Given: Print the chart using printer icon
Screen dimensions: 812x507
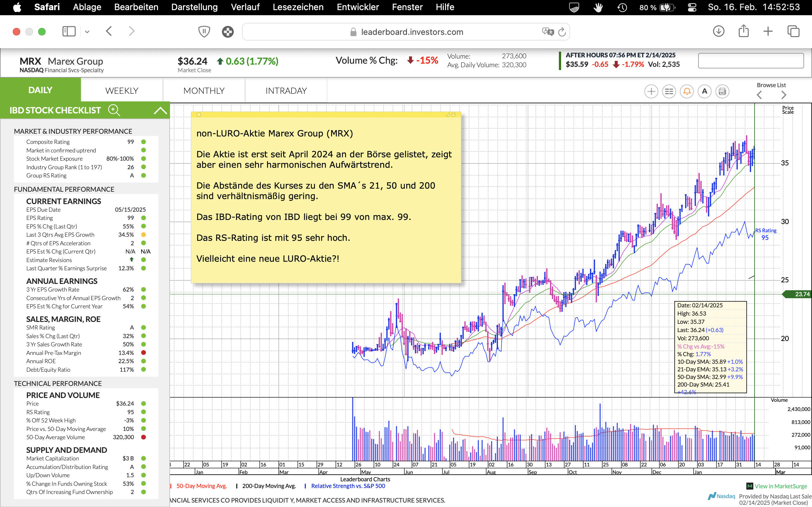Looking at the screenshot, I should click(x=723, y=91).
